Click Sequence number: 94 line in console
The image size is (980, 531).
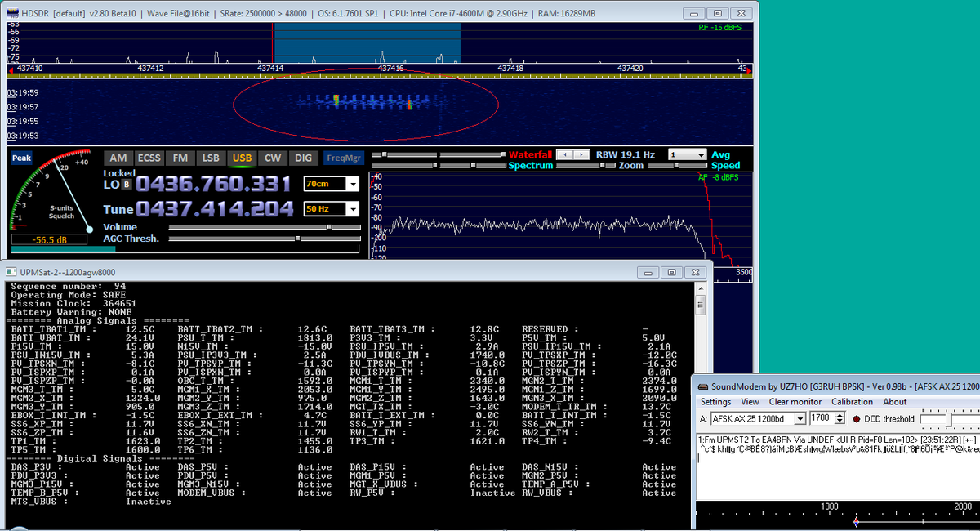68,286
